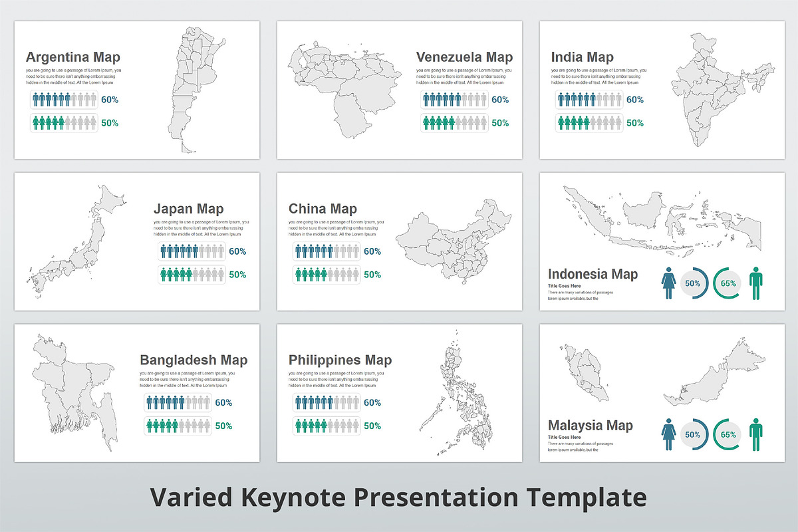Image resolution: width=798 pixels, height=532 pixels.
Task: Select the 65% donut chart on Malaysia slide
Action: [x=728, y=434]
